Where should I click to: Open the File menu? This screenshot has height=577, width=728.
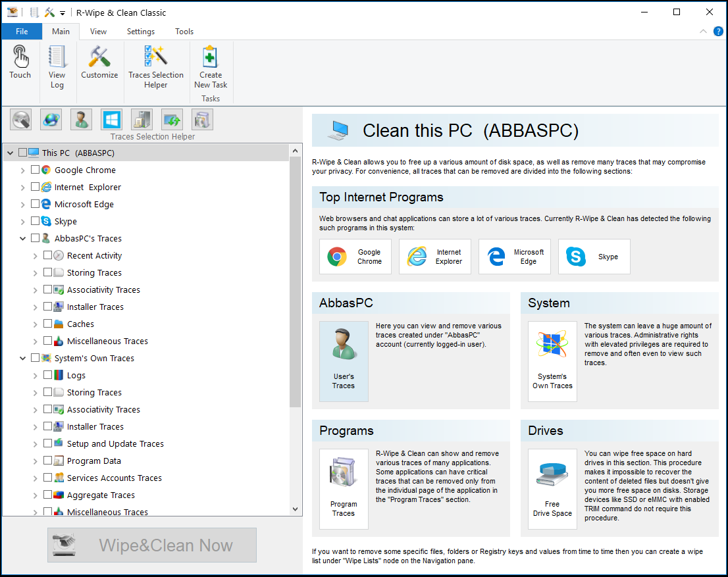pyautogui.click(x=22, y=32)
